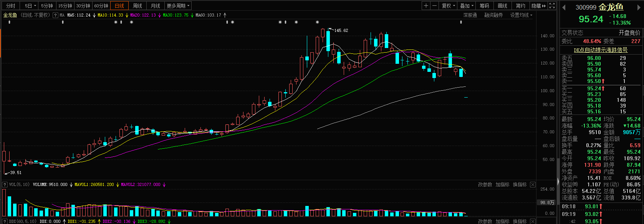Click first info marker above chart
This screenshot has width=644, height=224.
[9, 22]
